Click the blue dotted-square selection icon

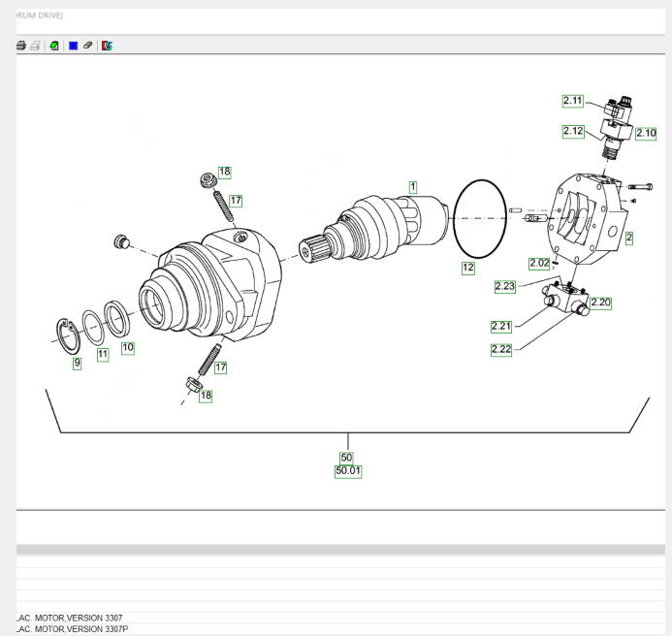click(x=73, y=46)
